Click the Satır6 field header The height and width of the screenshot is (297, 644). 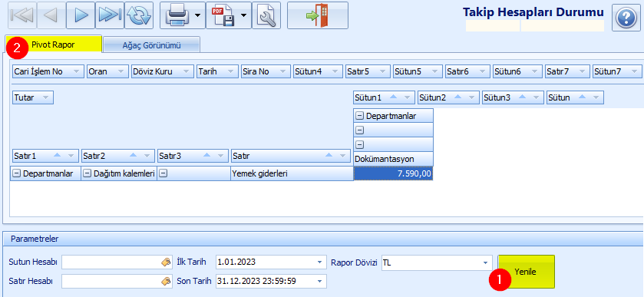tap(467, 71)
